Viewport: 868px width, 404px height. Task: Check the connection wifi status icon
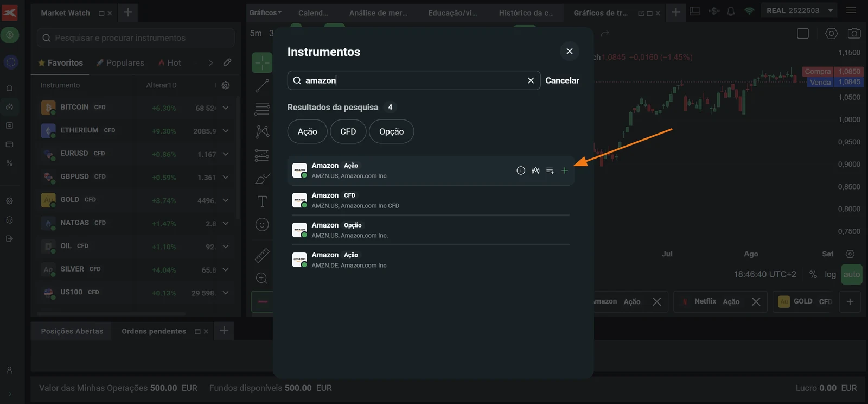point(749,11)
